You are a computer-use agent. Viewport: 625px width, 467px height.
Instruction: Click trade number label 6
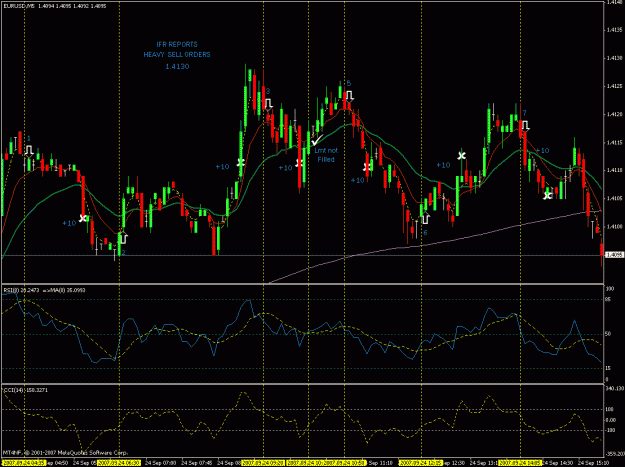pos(425,232)
